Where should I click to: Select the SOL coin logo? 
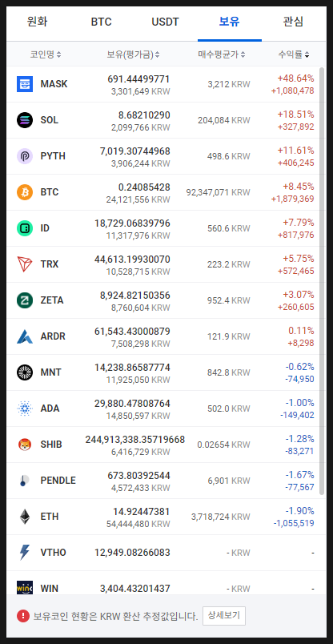25,120
